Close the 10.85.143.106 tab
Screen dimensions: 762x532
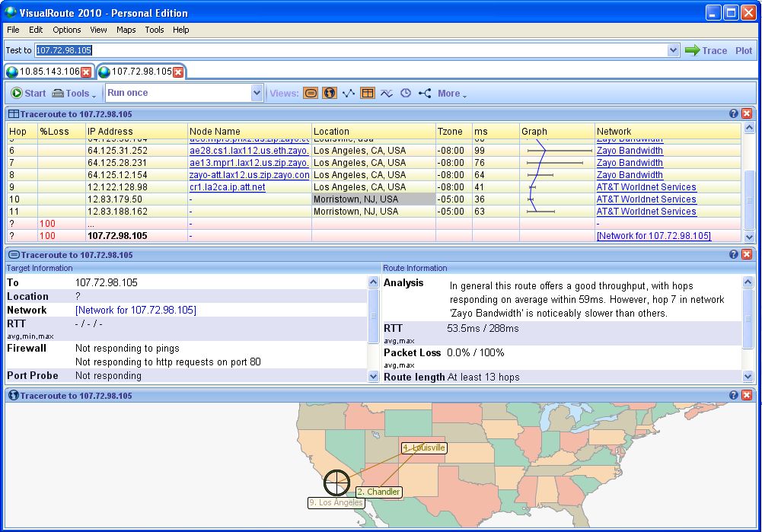click(x=86, y=72)
